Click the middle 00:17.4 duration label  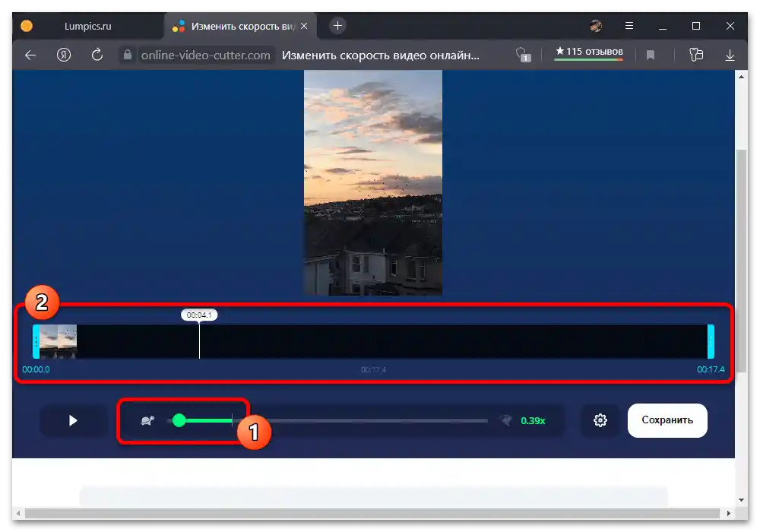pyautogui.click(x=373, y=369)
